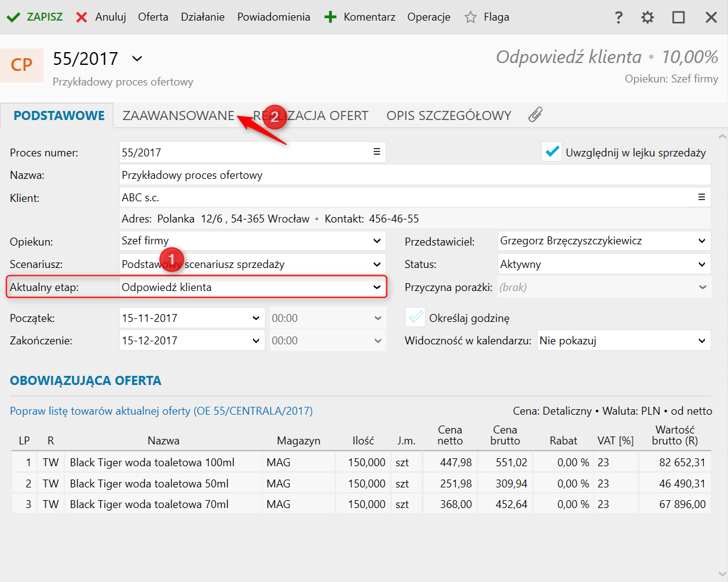This screenshot has width=728, height=582.
Task: Click scrollbar down arrow at bottom right
Action: (722, 573)
